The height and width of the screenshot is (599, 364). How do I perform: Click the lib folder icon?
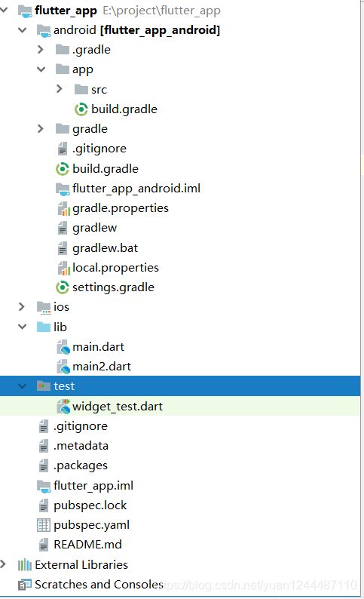pyautogui.click(x=44, y=327)
